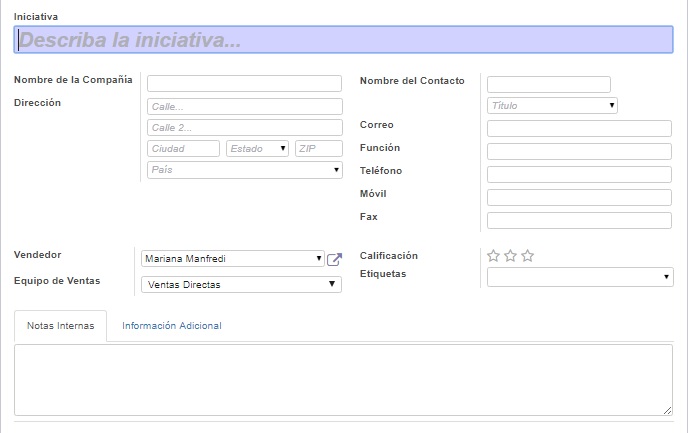Click the notes text area resize handle
The height and width of the screenshot is (433, 688).
click(x=667, y=411)
